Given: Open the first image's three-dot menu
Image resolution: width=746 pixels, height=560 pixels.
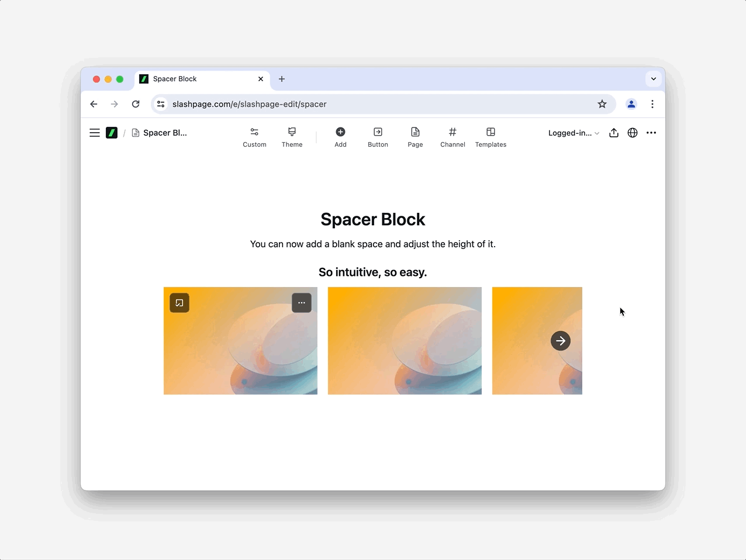Looking at the screenshot, I should click(x=302, y=303).
